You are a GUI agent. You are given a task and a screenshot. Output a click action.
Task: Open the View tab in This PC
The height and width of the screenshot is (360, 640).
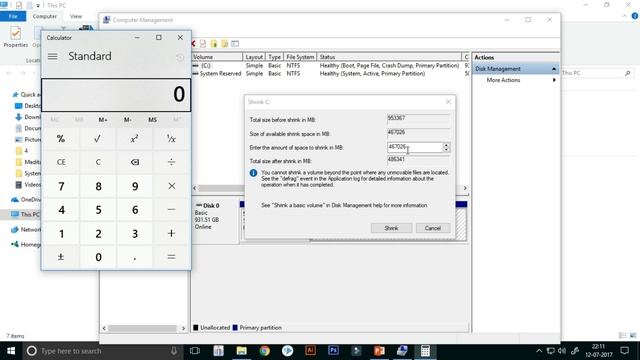tap(76, 16)
